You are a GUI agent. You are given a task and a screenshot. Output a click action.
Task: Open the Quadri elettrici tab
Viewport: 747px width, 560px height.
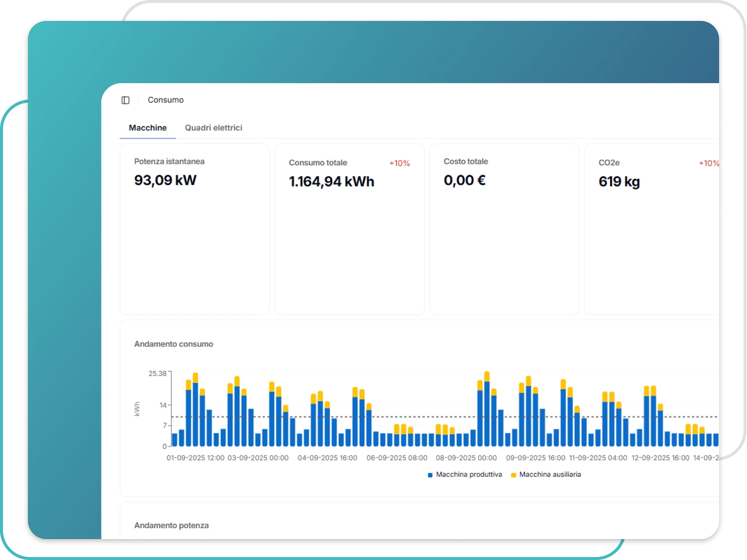213,128
